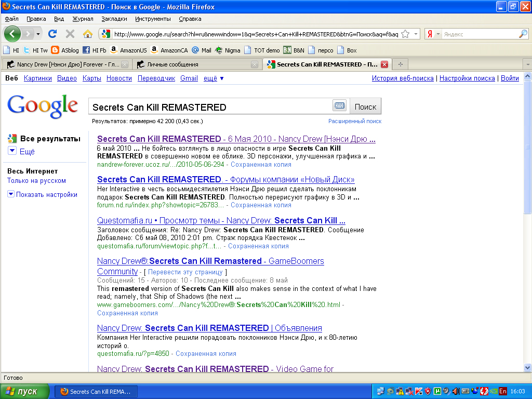Open the TOT demo bookmark
Screen dimensions: 532x399
(262, 50)
